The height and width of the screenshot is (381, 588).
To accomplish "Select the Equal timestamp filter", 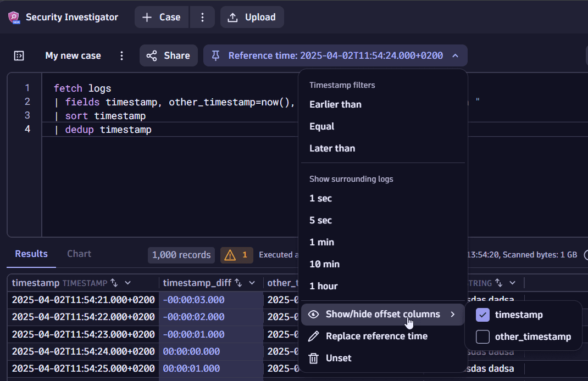I will click(x=383, y=127).
